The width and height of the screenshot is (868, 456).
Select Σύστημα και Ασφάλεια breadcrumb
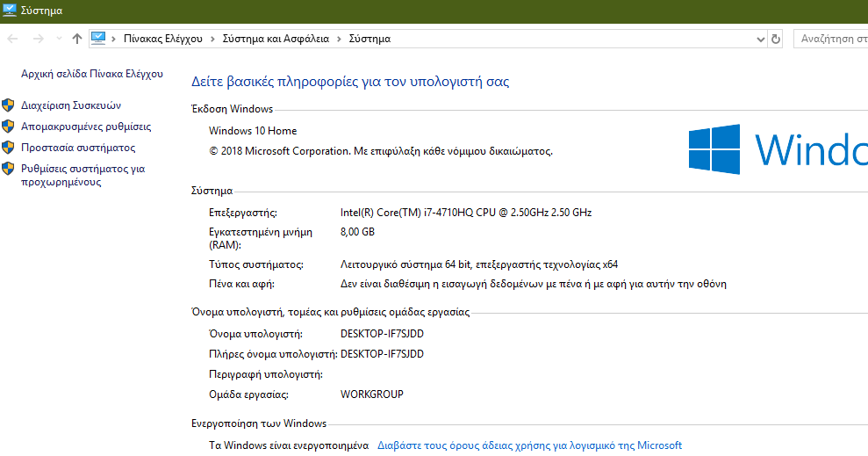pos(276,39)
